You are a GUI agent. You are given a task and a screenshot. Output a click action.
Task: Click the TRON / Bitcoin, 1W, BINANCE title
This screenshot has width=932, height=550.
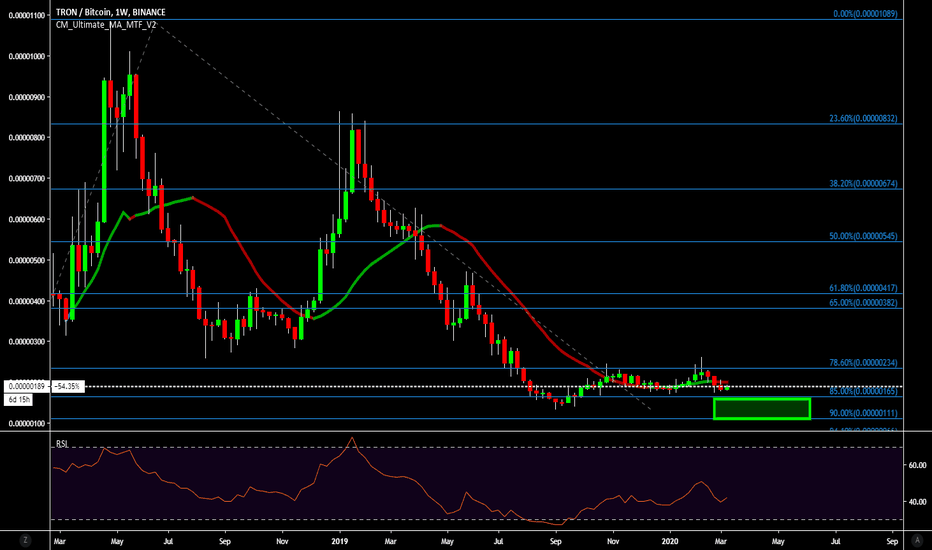coord(111,12)
